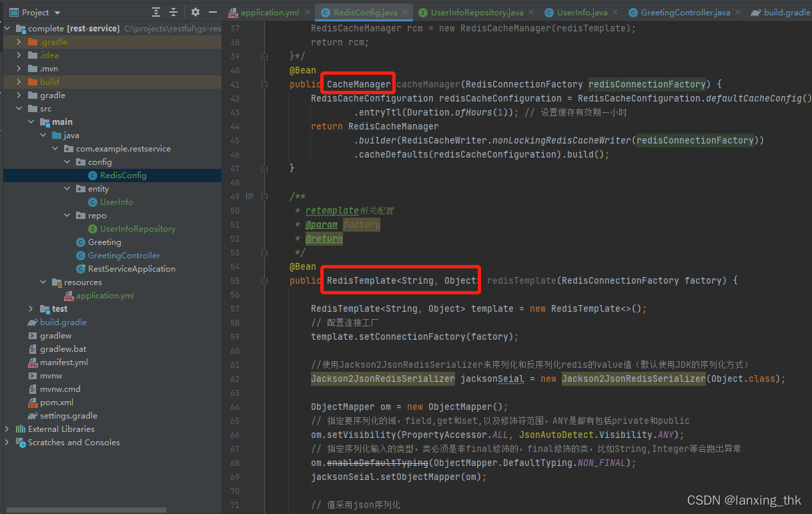812x514 pixels.
Task: Close the UserInfo.java editor tab
Action: click(615, 13)
